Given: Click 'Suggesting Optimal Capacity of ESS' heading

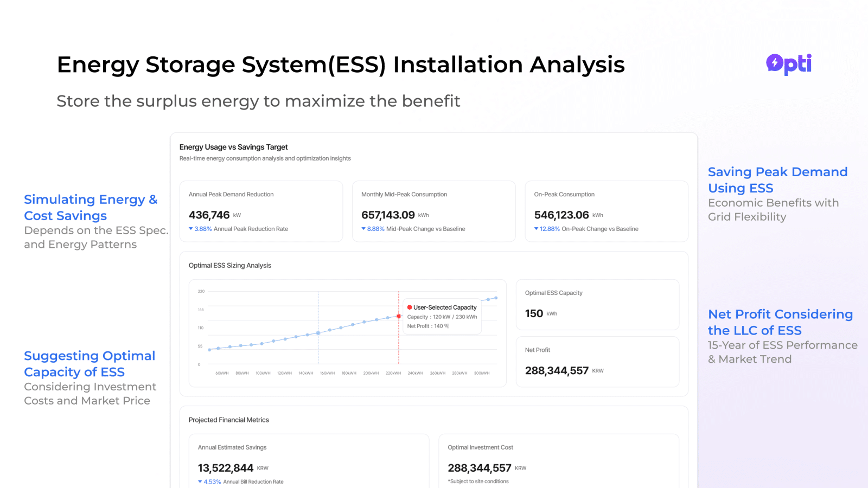Looking at the screenshot, I should [90, 364].
